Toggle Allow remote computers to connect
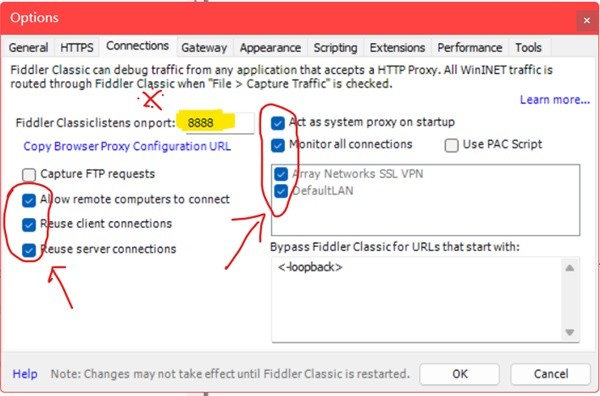 pos(29,200)
